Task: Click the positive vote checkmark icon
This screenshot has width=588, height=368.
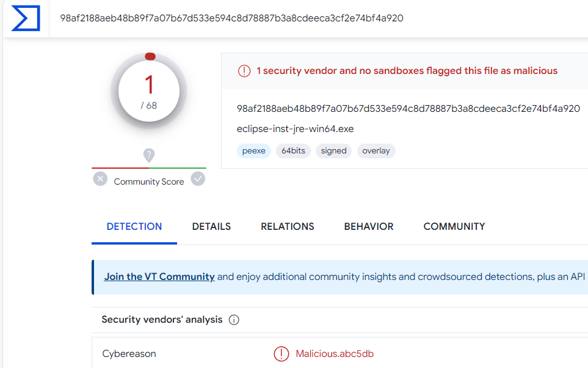Action: pyautogui.click(x=198, y=179)
